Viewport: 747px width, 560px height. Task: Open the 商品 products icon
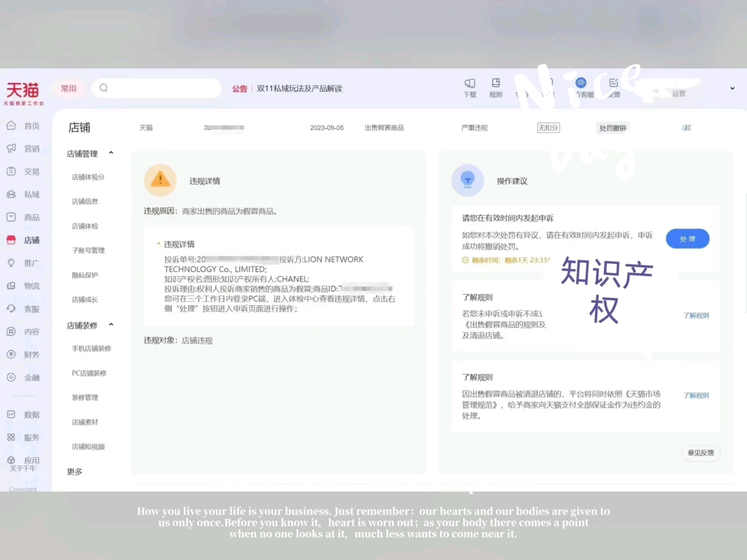point(11,217)
